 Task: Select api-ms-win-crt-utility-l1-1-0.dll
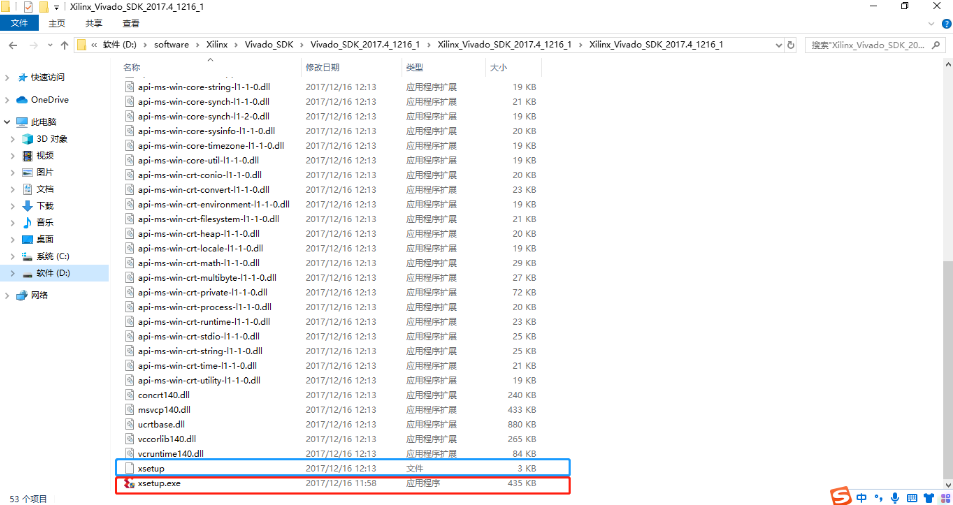click(199, 380)
